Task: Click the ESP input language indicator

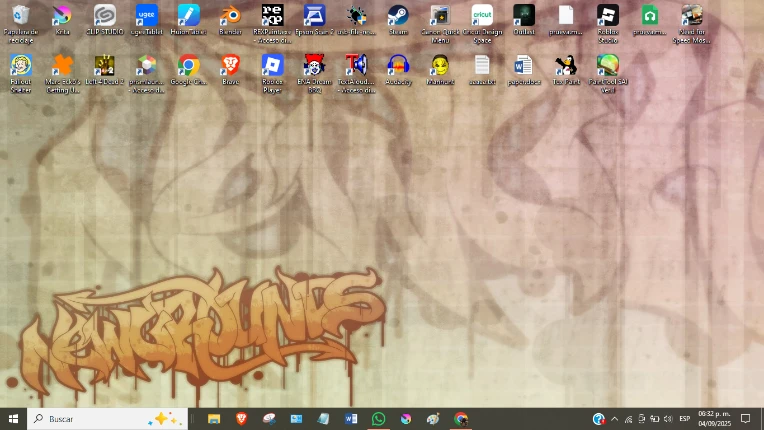Action: tap(685, 419)
